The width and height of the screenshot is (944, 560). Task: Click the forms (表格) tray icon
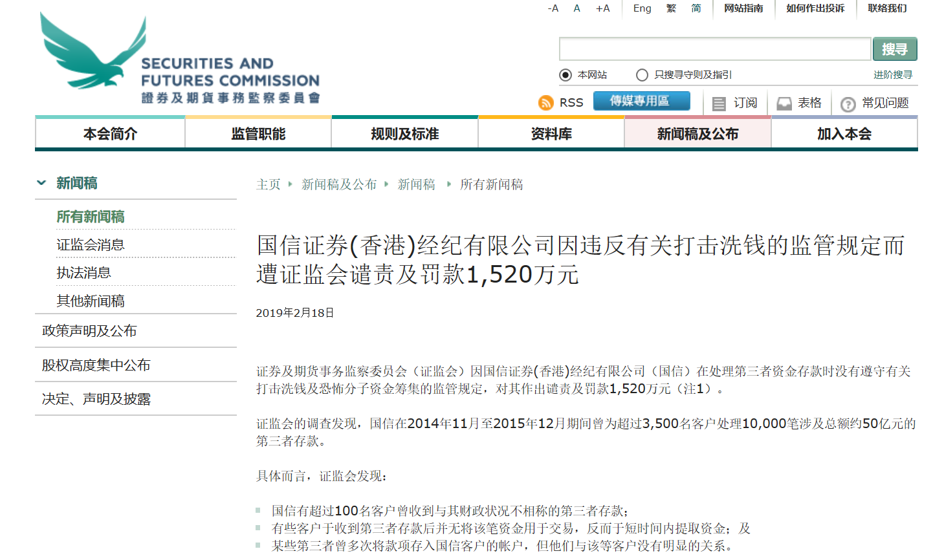point(784,103)
